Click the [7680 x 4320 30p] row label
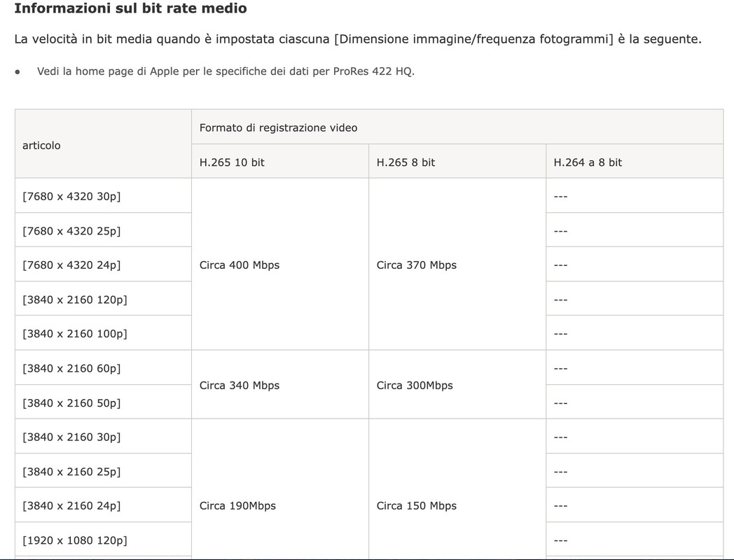Screen dimensions: 734x560 (x=71, y=197)
